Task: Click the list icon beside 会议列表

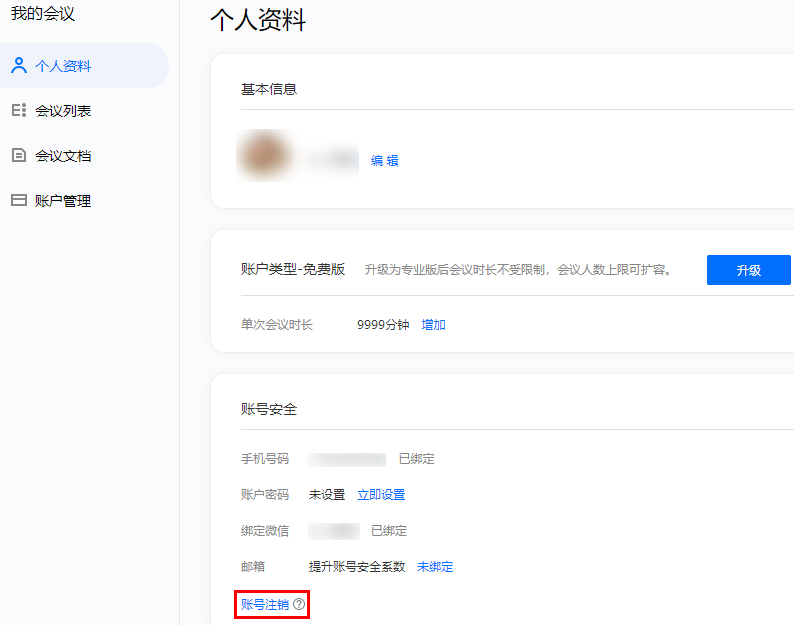Action: coord(19,110)
